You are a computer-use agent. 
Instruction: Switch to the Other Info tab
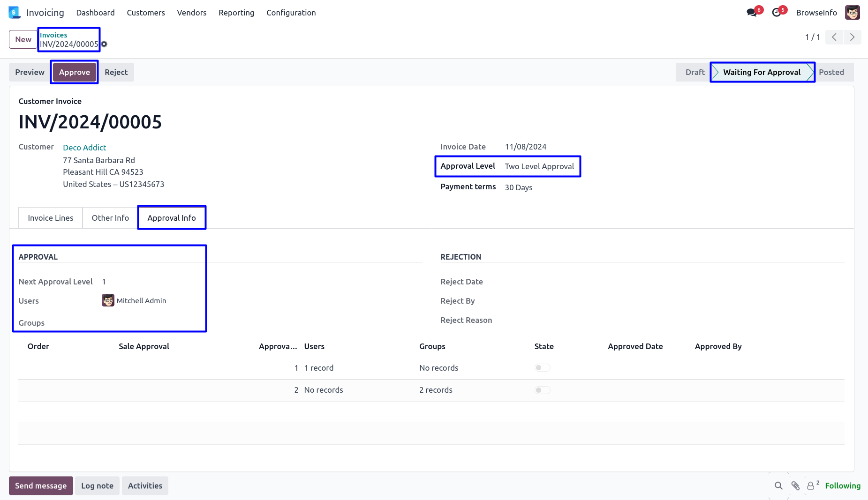click(110, 218)
